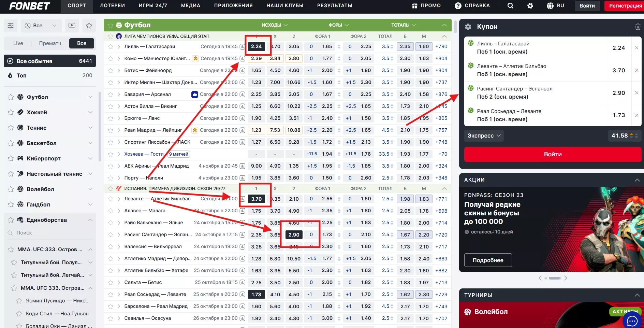Favorite the Бавария — Арсенал match star
This screenshot has height=328, width=644.
111,95
